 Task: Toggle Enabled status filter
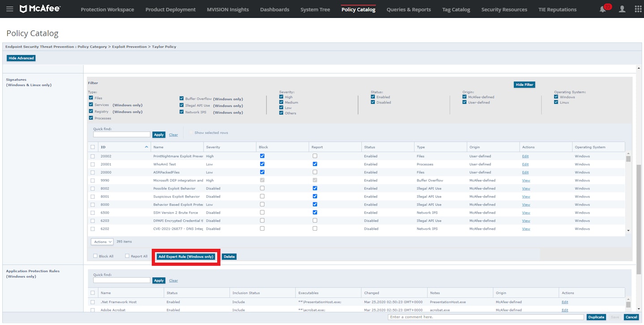pyautogui.click(x=373, y=97)
